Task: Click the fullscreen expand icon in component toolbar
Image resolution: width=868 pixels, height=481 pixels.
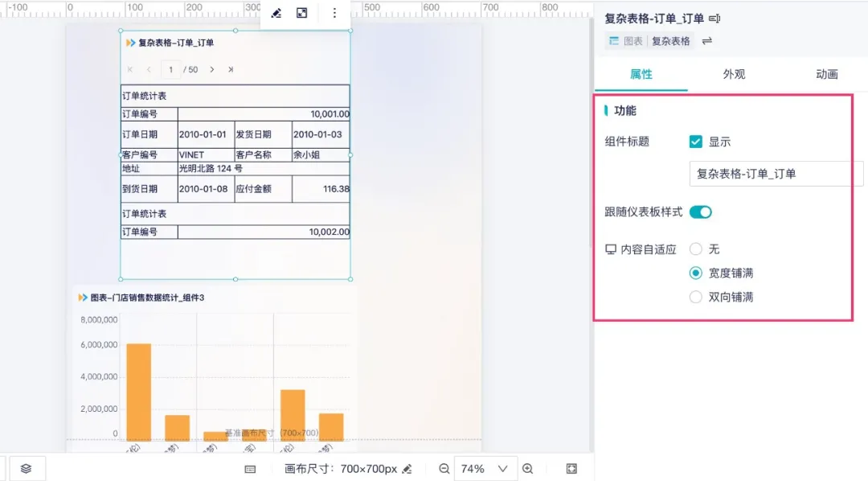Action: coord(302,13)
